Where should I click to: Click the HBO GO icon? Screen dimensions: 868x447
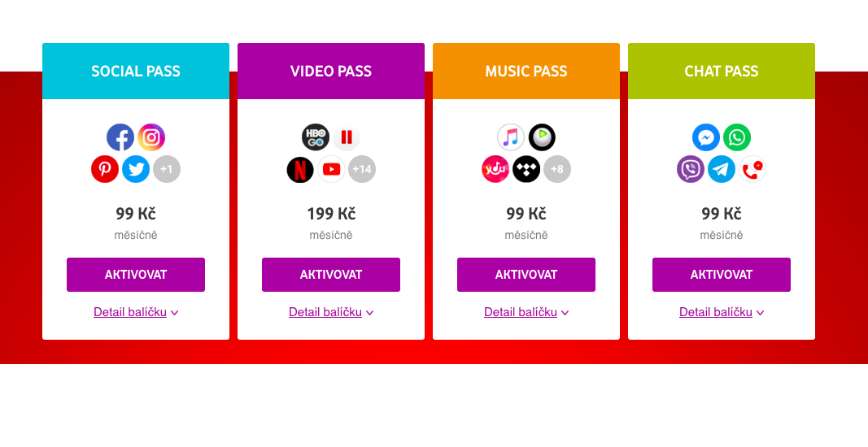[316, 137]
